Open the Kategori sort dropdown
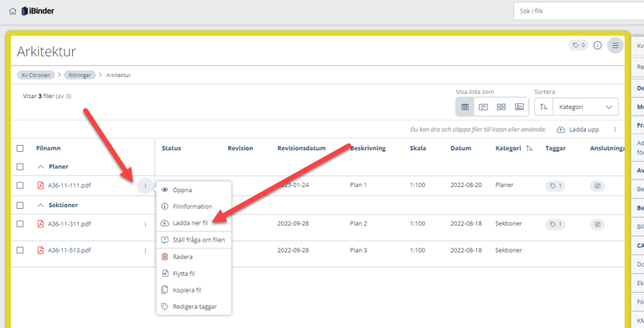644x328 pixels. click(585, 107)
